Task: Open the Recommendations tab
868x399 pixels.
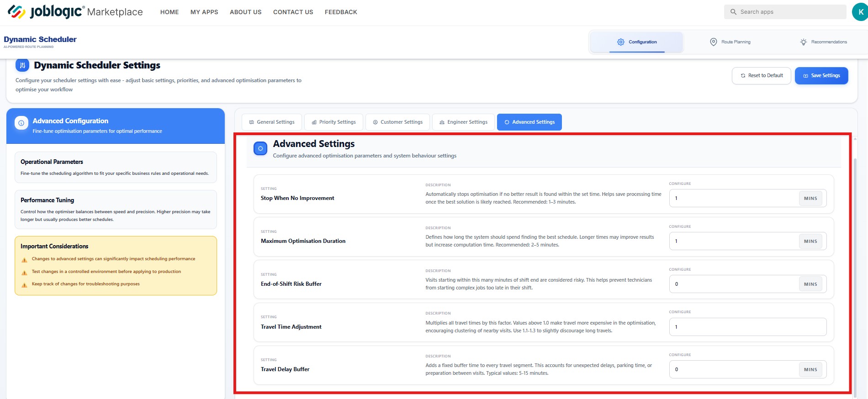Action: [x=824, y=42]
